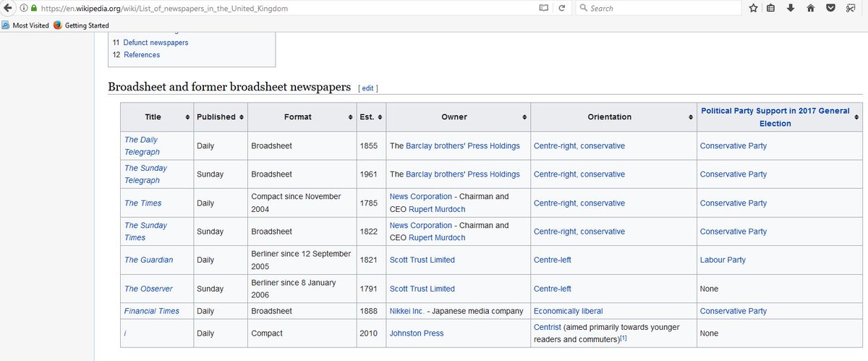The height and width of the screenshot is (361, 868).
Task: Sort table by the Title column arrows
Action: coord(188,117)
